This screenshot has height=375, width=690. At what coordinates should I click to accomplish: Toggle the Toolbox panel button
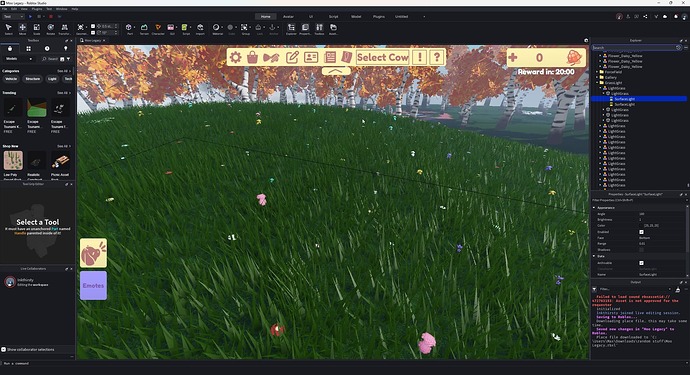(x=319, y=29)
